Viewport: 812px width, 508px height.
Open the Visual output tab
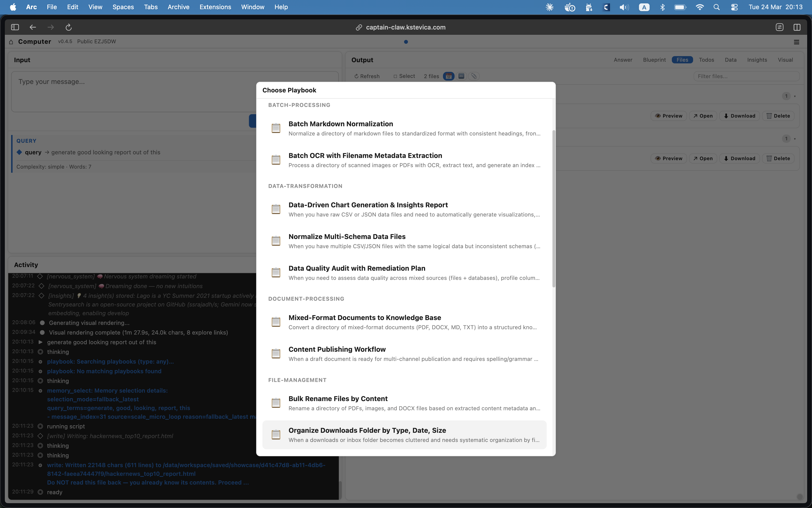coord(785,60)
